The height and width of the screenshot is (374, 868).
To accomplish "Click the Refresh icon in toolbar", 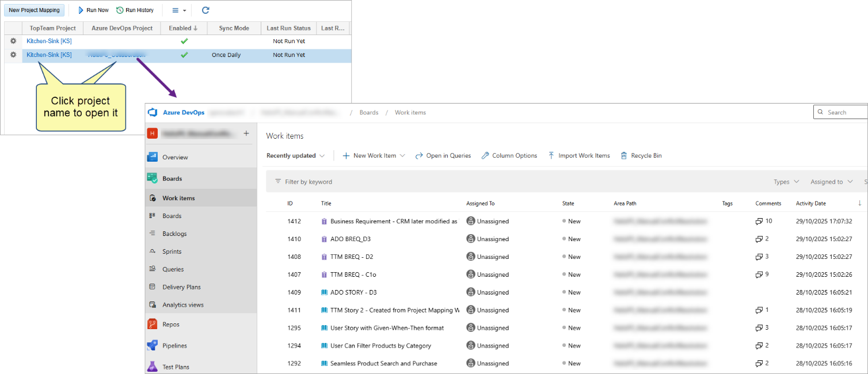I will coord(205,10).
